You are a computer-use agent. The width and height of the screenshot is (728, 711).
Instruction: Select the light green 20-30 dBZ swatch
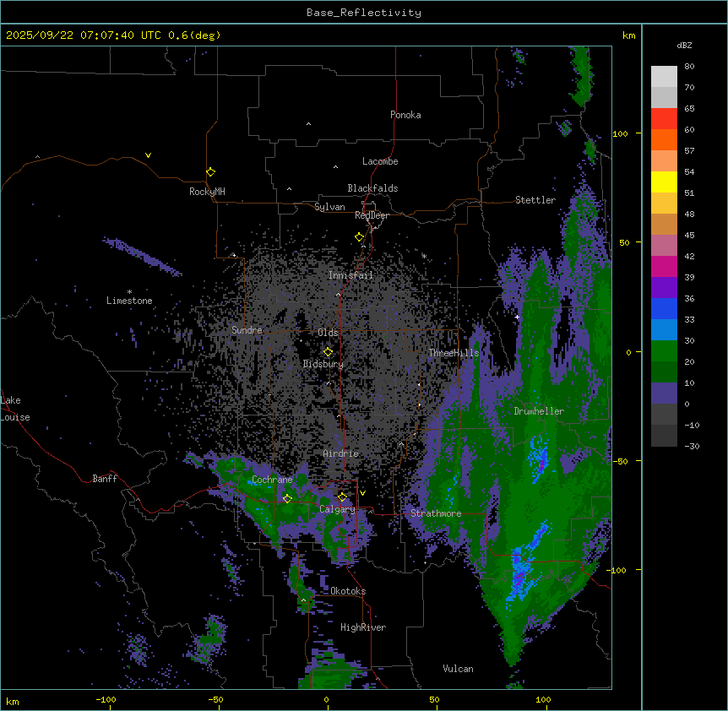click(x=664, y=350)
